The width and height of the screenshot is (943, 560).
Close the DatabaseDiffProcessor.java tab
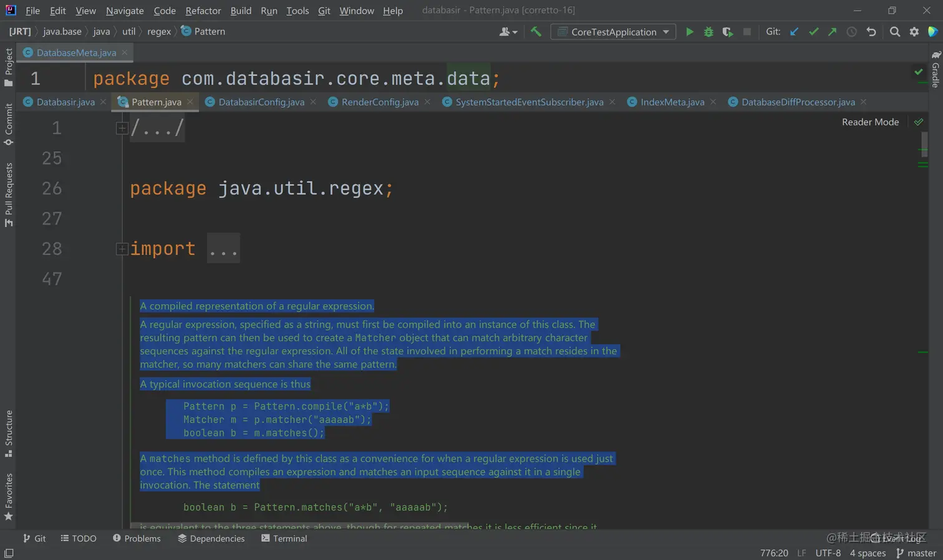864,102
